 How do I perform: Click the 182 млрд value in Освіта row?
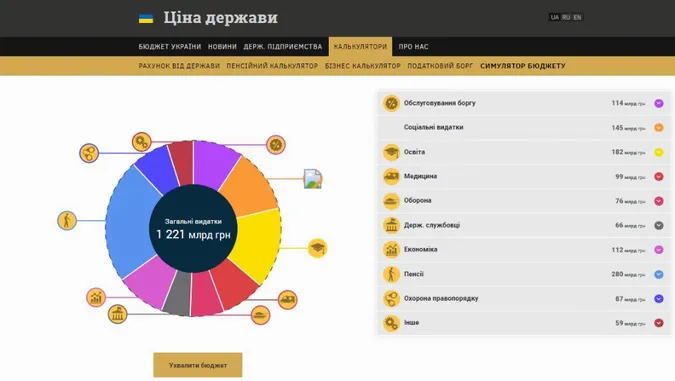tap(628, 152)
